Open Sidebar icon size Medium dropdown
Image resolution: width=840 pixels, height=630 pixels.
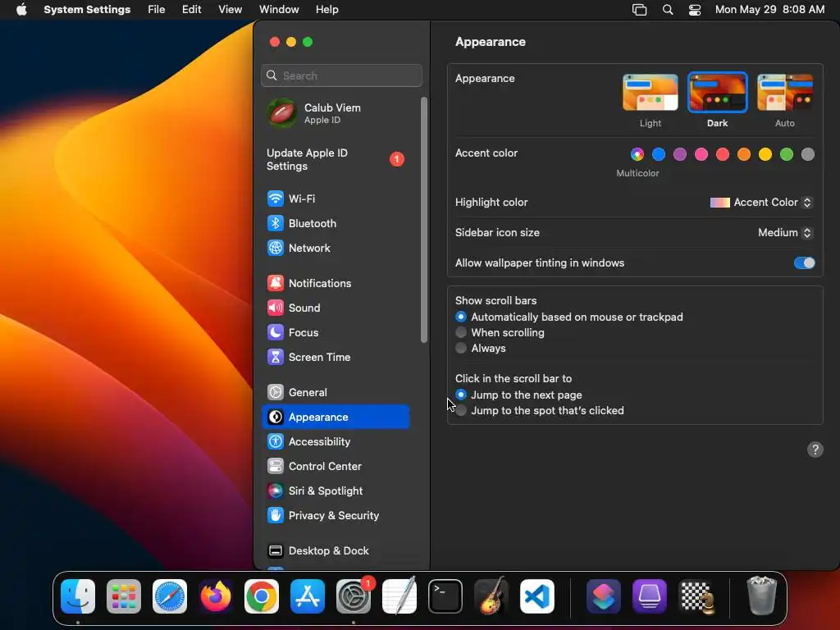point(785,232)
